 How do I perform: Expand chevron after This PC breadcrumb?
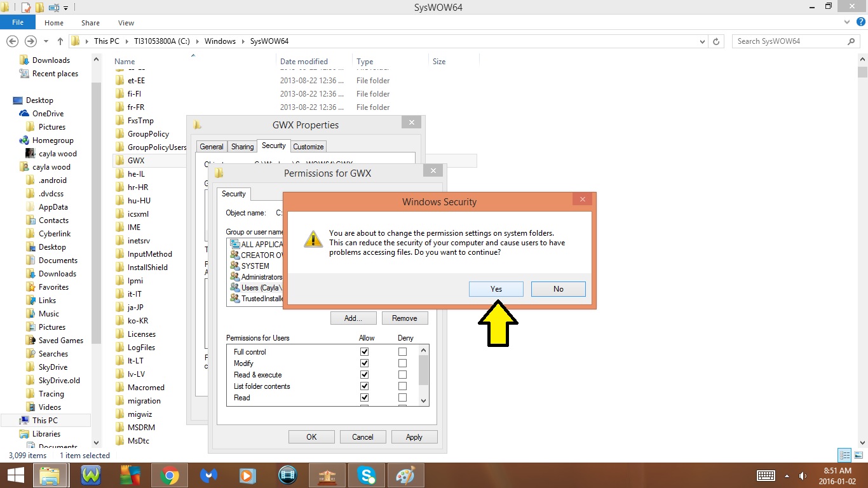click(x=126, y=41)
